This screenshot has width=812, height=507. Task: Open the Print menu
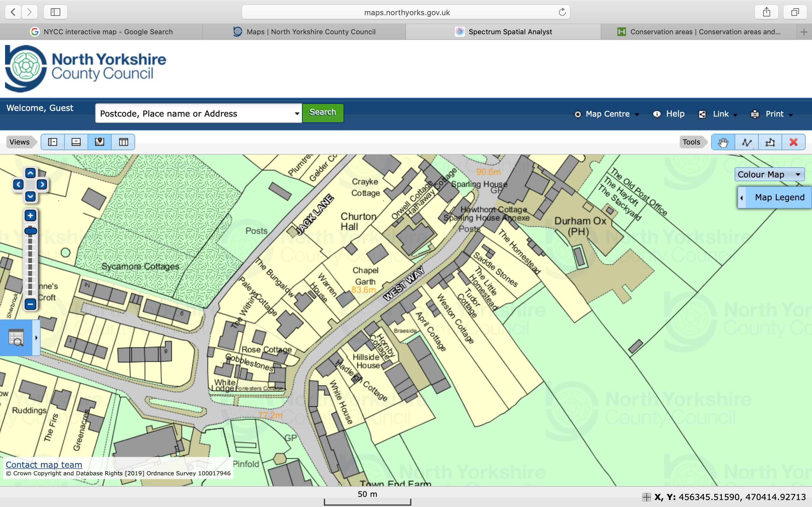click(x=774, y=114)
